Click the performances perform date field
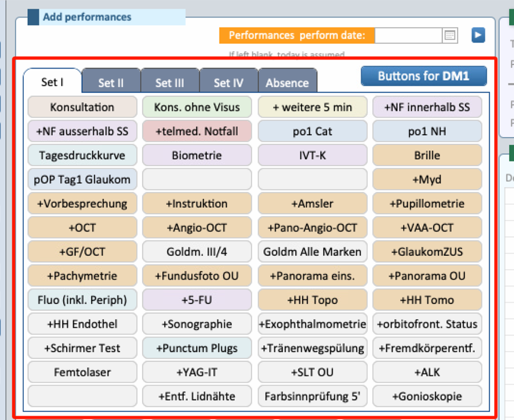Image resolution: width=514 pixels, height=420 pixels. (x=408, y=35)
